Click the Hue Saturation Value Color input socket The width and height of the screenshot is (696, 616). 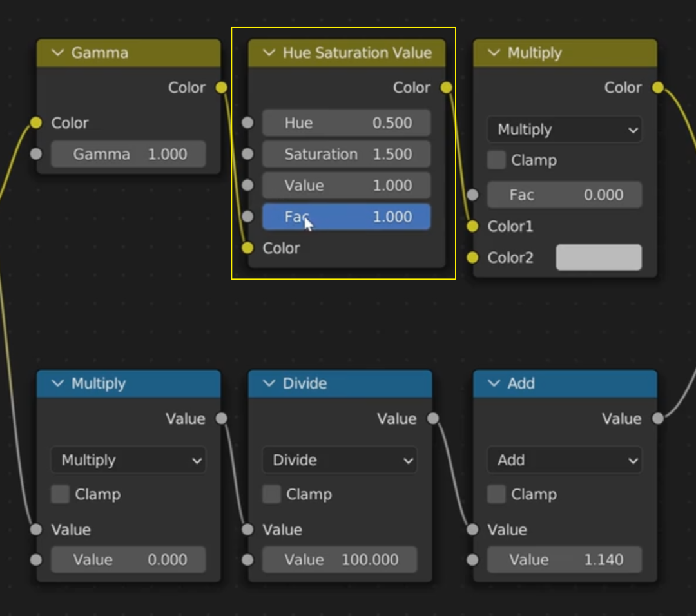[x=247, y=248]
